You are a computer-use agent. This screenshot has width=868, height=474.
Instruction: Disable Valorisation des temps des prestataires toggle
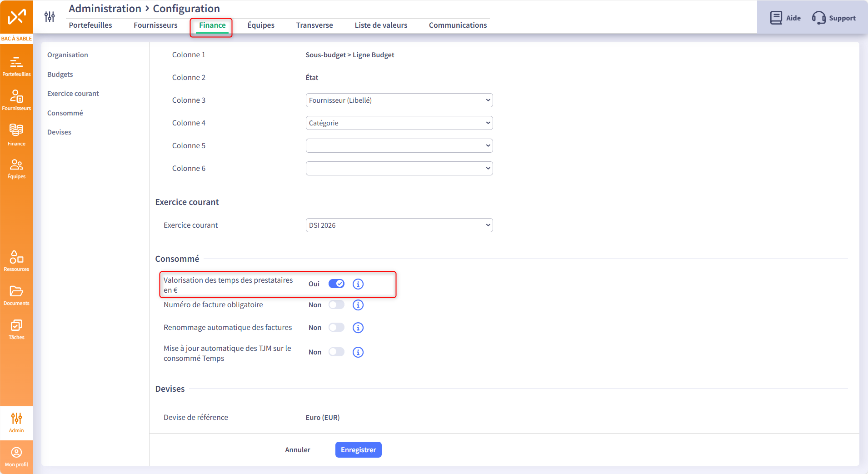pyautogui.click(x=336, y=284)
